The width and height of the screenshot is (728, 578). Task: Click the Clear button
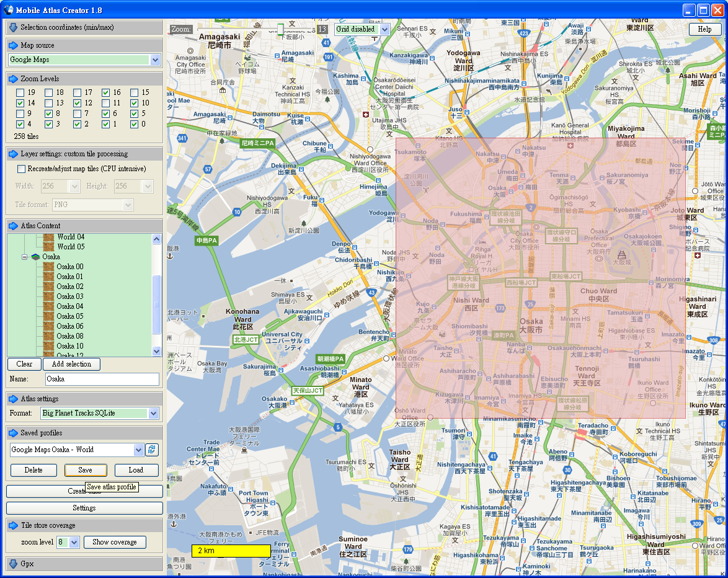click(24, 365)
